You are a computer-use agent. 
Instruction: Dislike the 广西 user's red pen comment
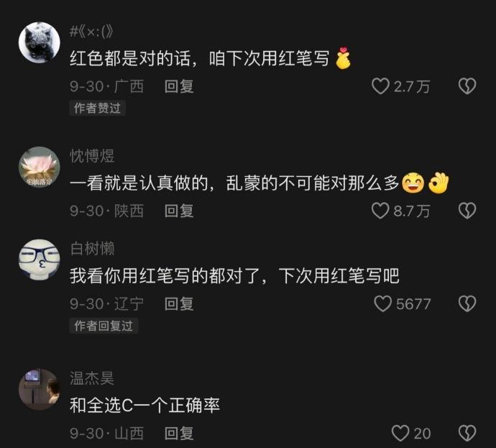[x=467, y=86]
